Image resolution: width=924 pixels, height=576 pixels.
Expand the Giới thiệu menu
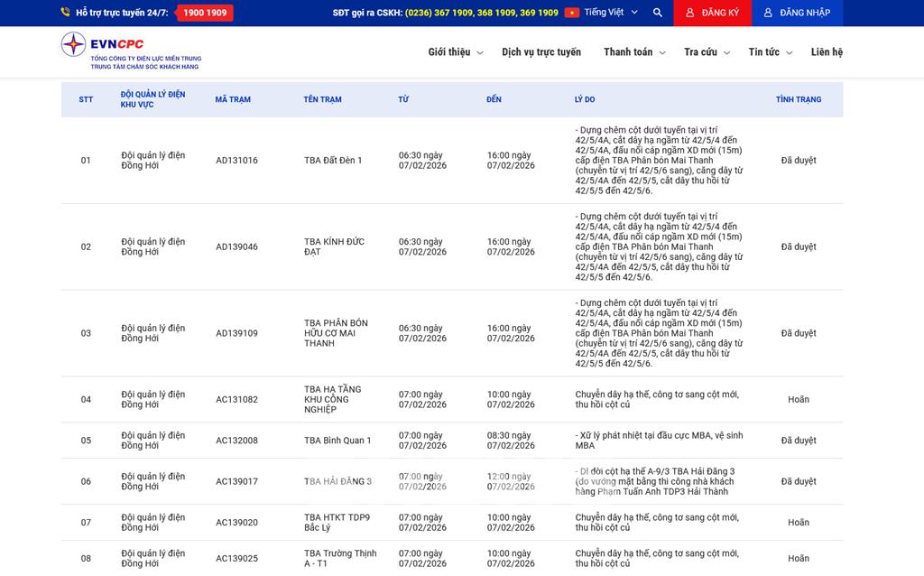(x=455, y=52)
